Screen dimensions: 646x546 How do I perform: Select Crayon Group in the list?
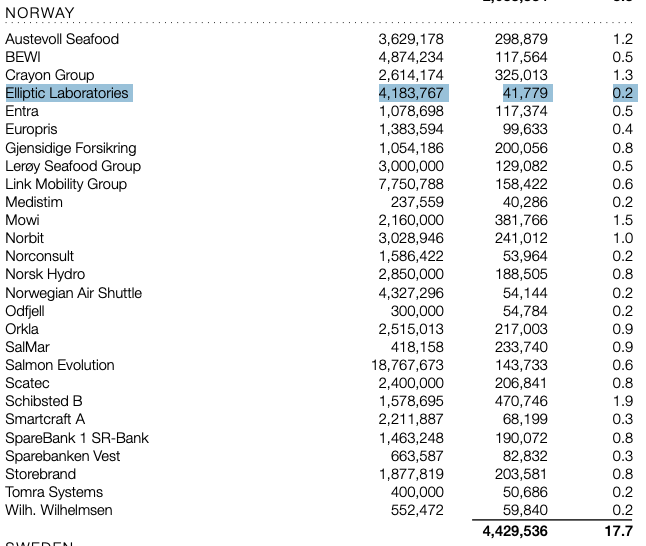pos(50,75)
